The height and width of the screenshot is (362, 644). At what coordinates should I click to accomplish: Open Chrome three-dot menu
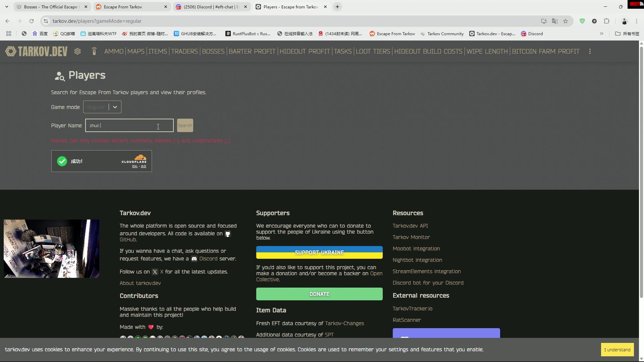coord(637,21)
